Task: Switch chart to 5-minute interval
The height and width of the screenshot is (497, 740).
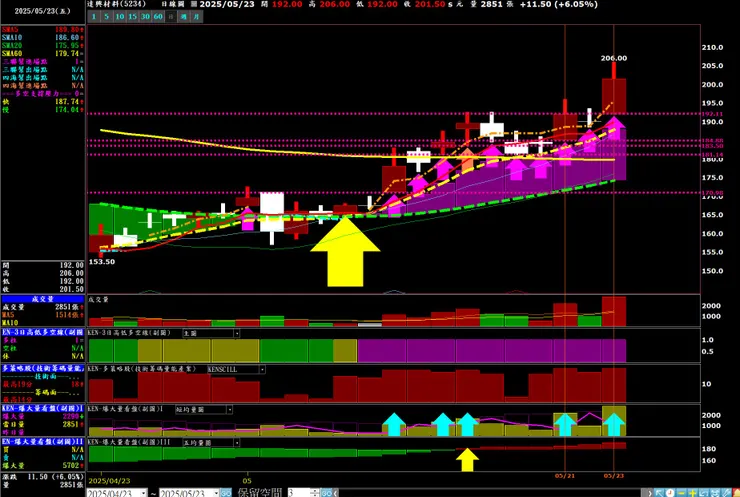Action: (x=107, y=17)
